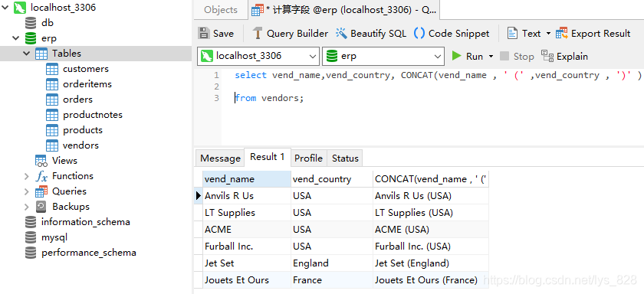Select the mysql database icon

31,237
